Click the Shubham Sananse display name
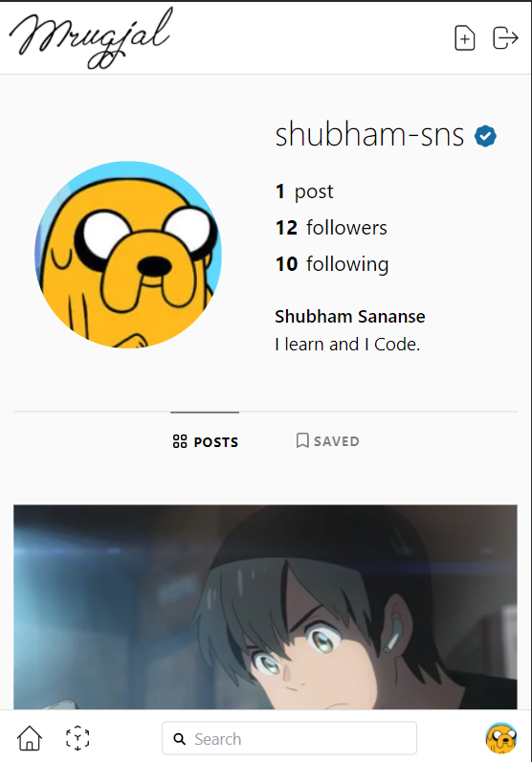 [350, 316]
